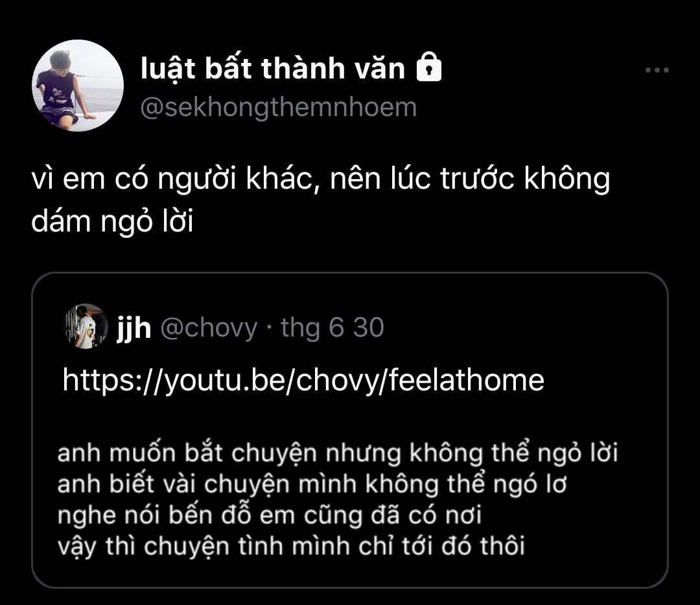
Task: Click display name luật bất thành văn
Action: coord(273,68)
